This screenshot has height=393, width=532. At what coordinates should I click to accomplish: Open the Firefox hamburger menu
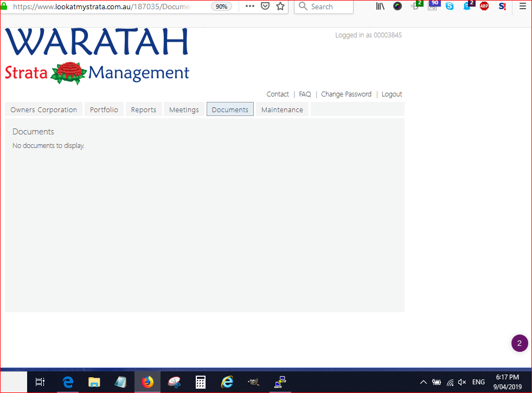pos(523,6)
